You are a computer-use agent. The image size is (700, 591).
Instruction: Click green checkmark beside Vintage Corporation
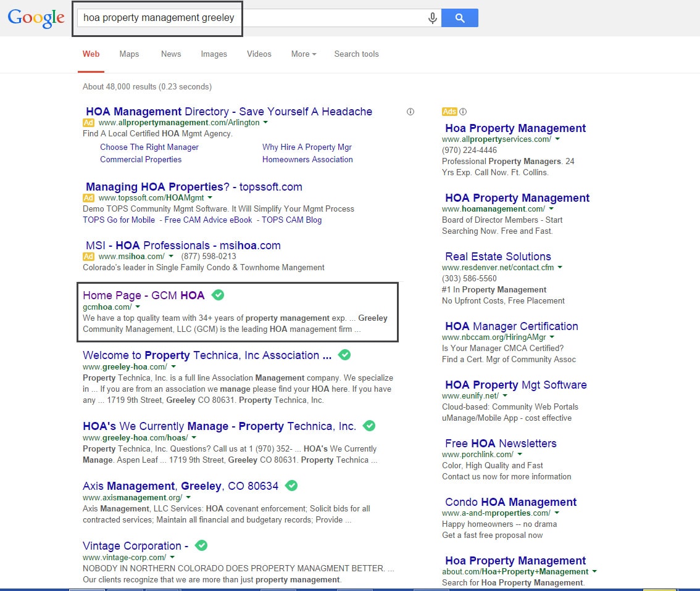tap(201, 545)
